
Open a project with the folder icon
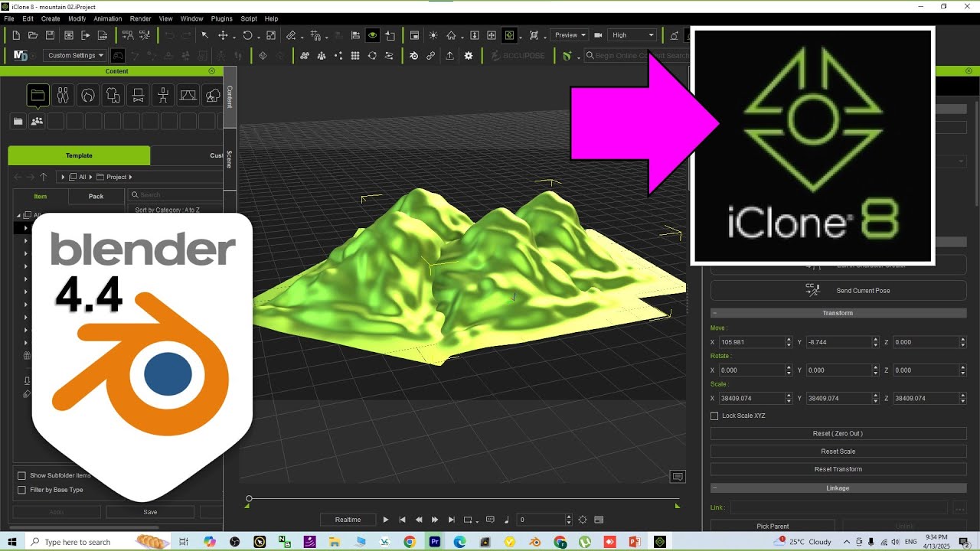33,35
